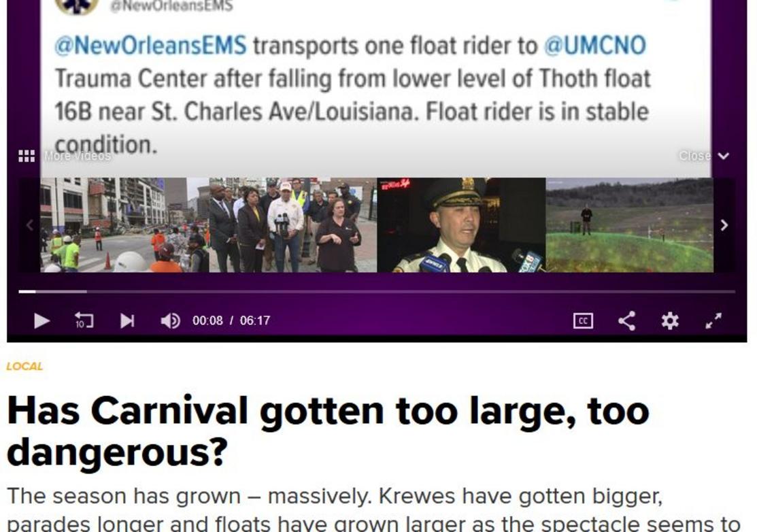
Task: Open video settings gear
Action: click(x=670, y=320)
